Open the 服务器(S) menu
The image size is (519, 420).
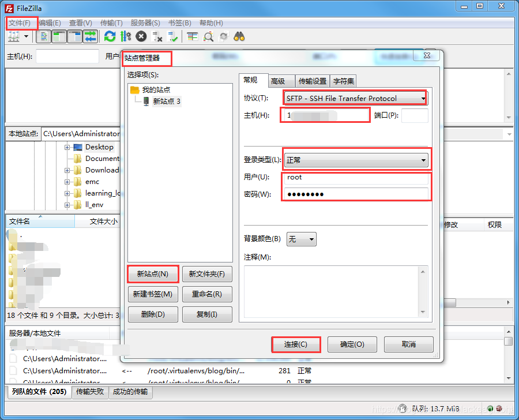click(145, 23)
